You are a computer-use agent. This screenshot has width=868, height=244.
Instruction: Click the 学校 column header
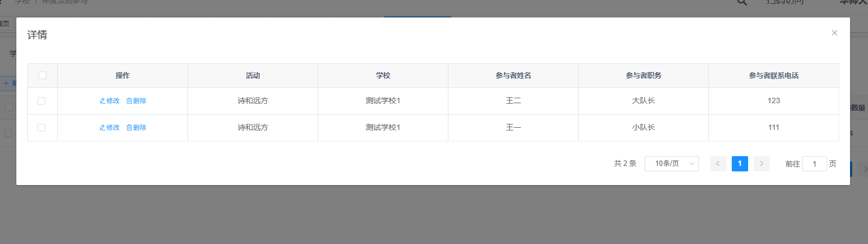pos(383,75)
